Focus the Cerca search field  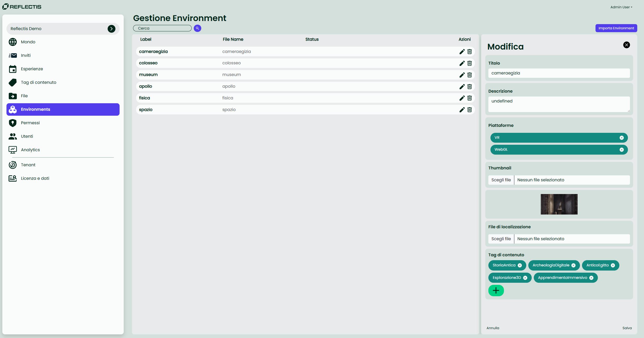[x=162, y=28]
